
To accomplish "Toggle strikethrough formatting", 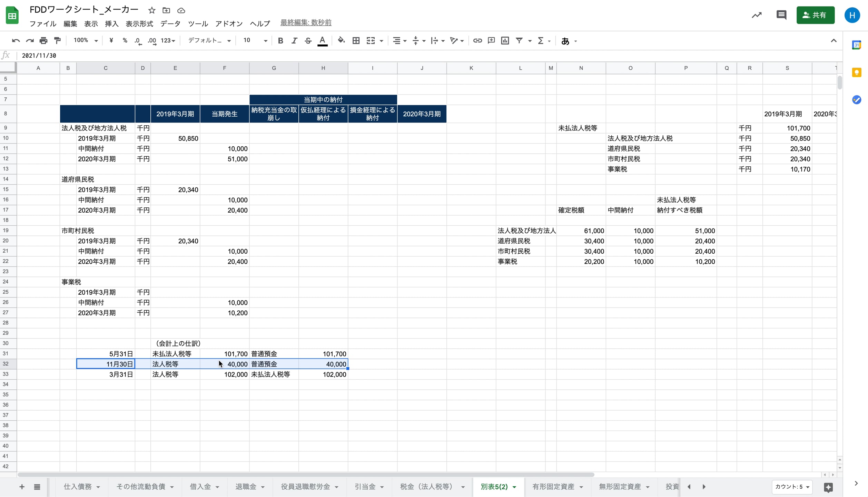I will click(308, 41).
